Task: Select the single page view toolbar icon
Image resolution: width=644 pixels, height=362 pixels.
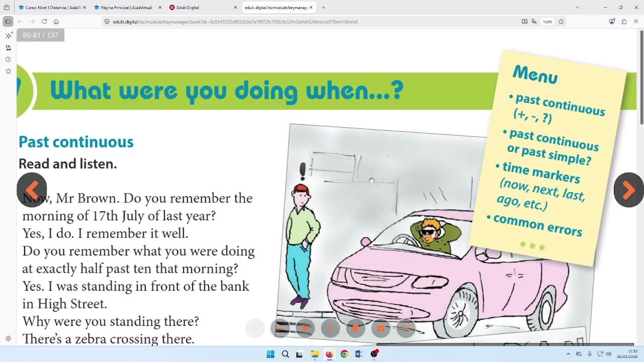Action: [356, 328]
